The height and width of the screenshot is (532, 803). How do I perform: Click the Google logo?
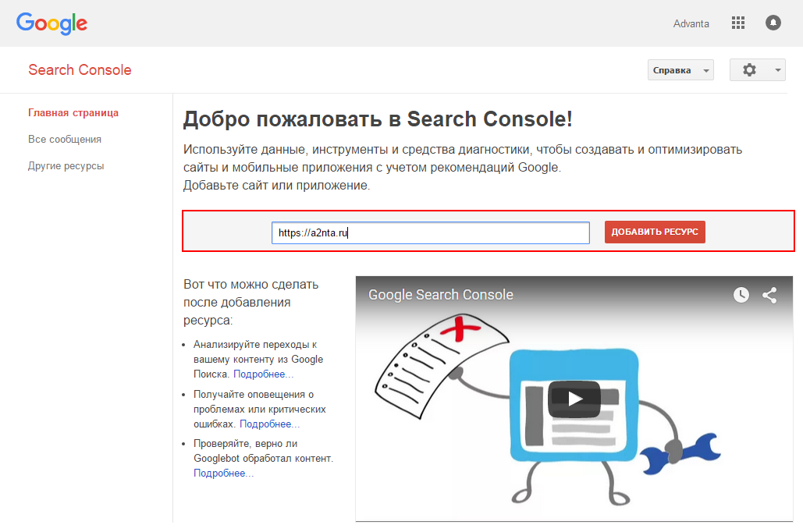pyautogui.click(x=52, y=23)
